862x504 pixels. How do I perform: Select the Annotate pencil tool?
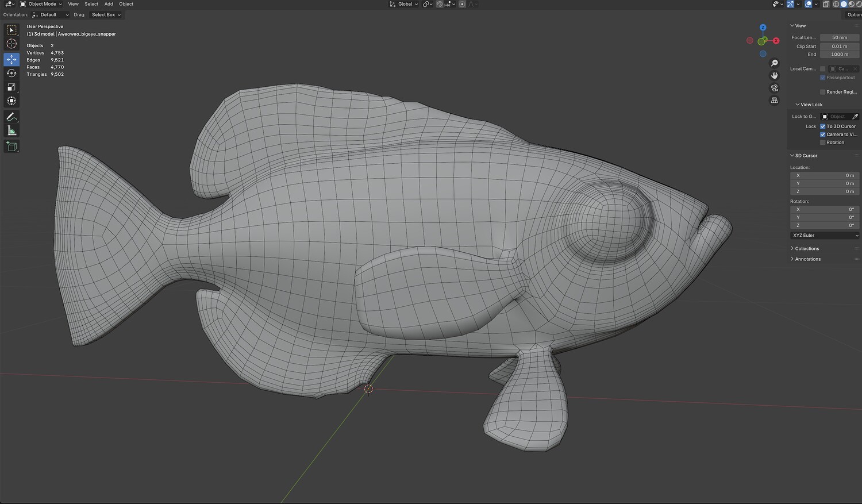pyautogui.click(x=11, y=117)
